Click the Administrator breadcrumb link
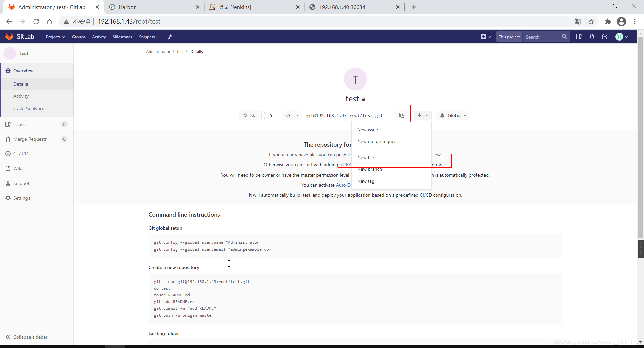Image resolution: width=644 pixels, height=348 pixels. tap(158, 52)
